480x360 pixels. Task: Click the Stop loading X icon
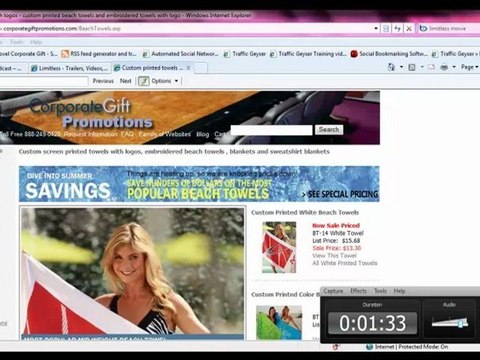[409, 29]
